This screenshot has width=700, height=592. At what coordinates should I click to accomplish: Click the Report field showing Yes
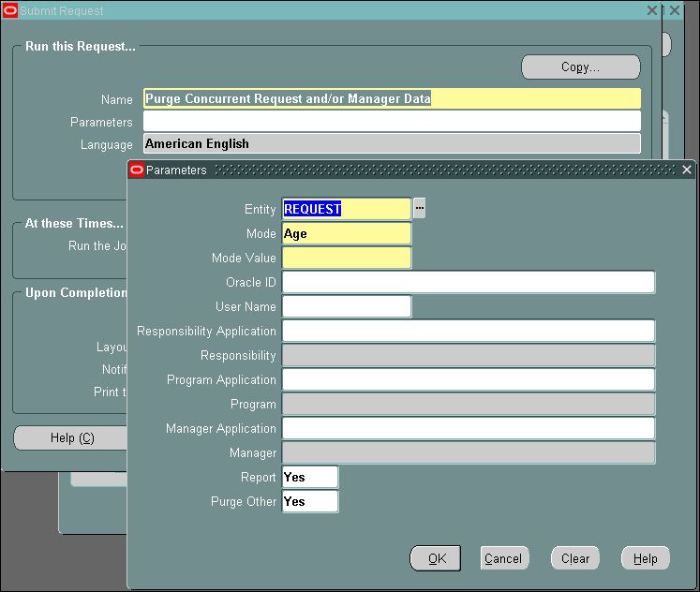(310, 477)
